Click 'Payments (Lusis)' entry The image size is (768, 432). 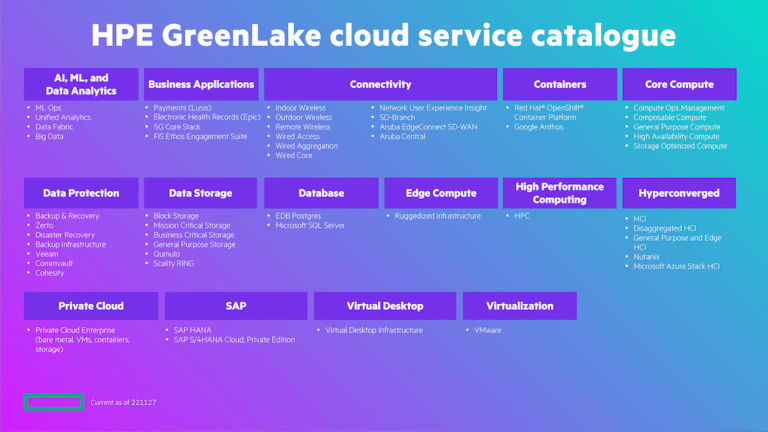pos(182,108)
